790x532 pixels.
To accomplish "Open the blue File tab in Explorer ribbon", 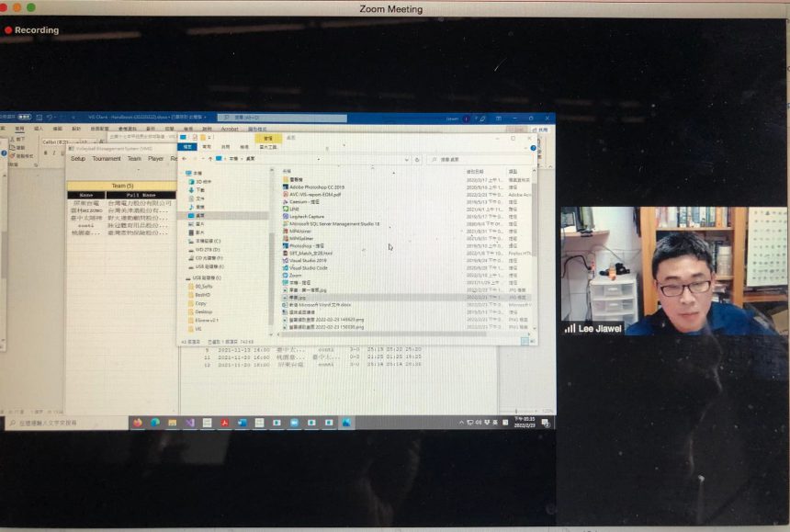I will (187, 147).
